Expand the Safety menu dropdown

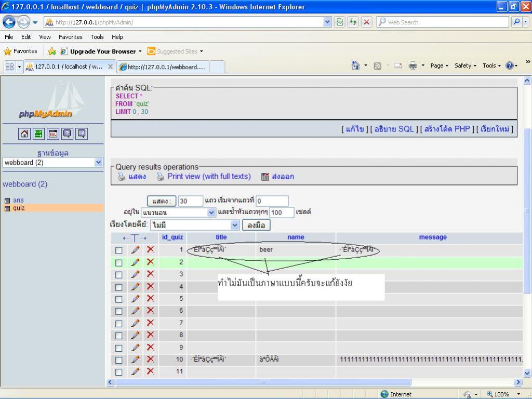click(x=465, y=65)
